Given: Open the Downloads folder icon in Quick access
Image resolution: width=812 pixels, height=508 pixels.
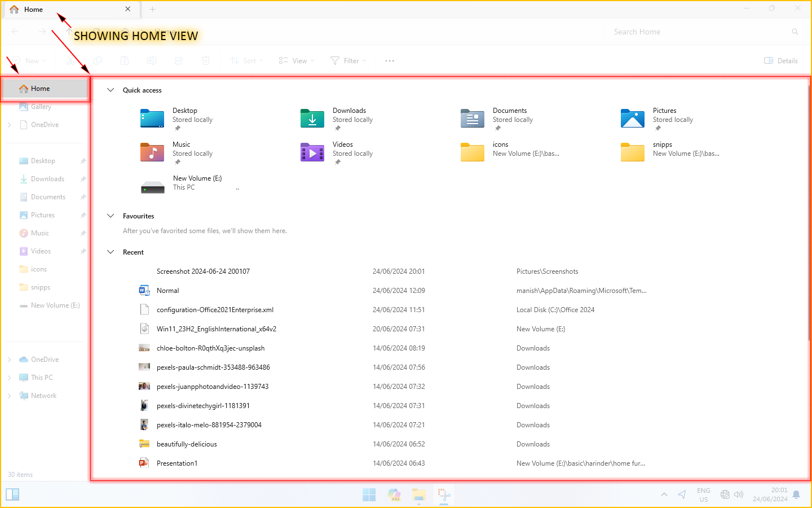Looking at the screenshot, I should click(312, 119).
